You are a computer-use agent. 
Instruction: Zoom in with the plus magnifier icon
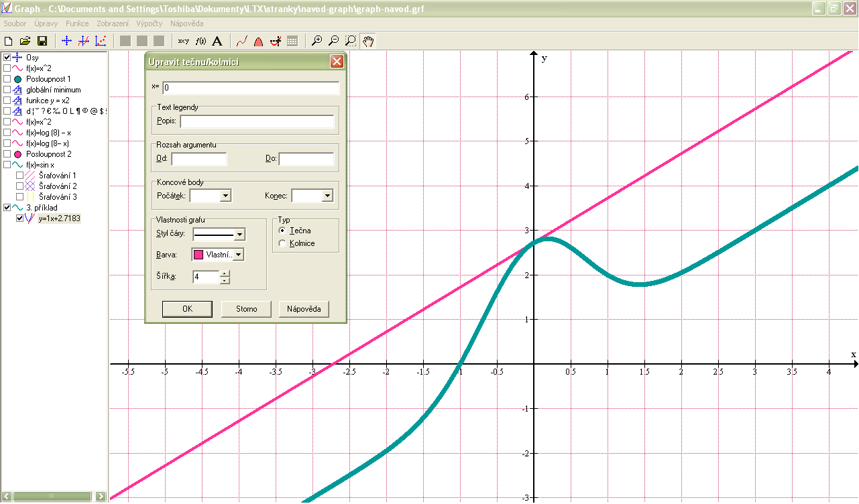click(x=317, y=41)
